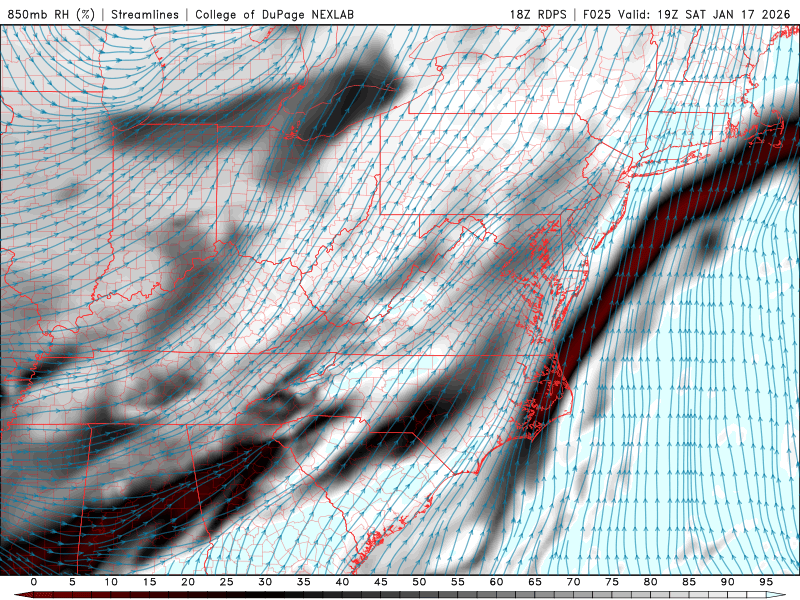Image resolution: width=800 pixels, height=600 pixels.
Task: Click the '50' value on the color scale
Action: click(x=419, y=582)
